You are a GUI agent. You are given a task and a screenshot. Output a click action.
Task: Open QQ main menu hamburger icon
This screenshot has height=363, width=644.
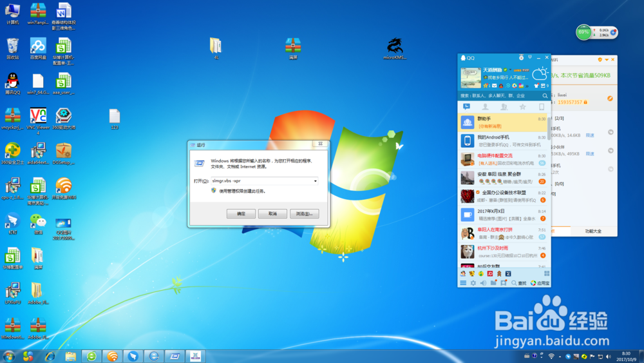[463, 283]
